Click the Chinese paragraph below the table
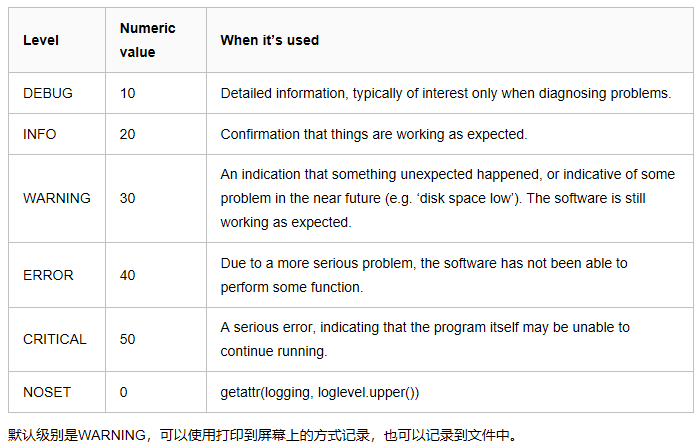Image resolution: width=700 pixels, height=448 pixels. pos(262,435)
